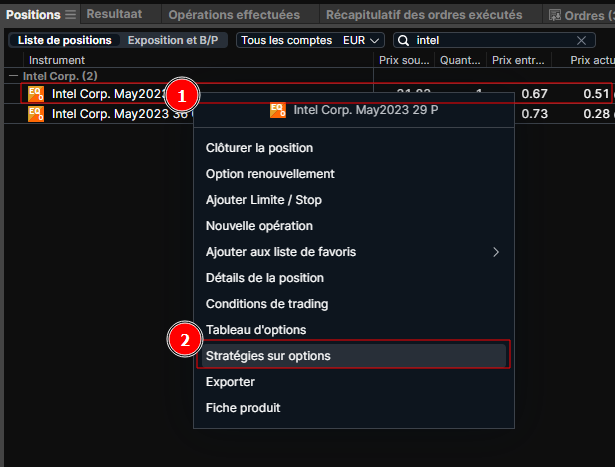
Task: Open Récapitulatif des ordres exécutés tab
Action: tap(424, 15)
